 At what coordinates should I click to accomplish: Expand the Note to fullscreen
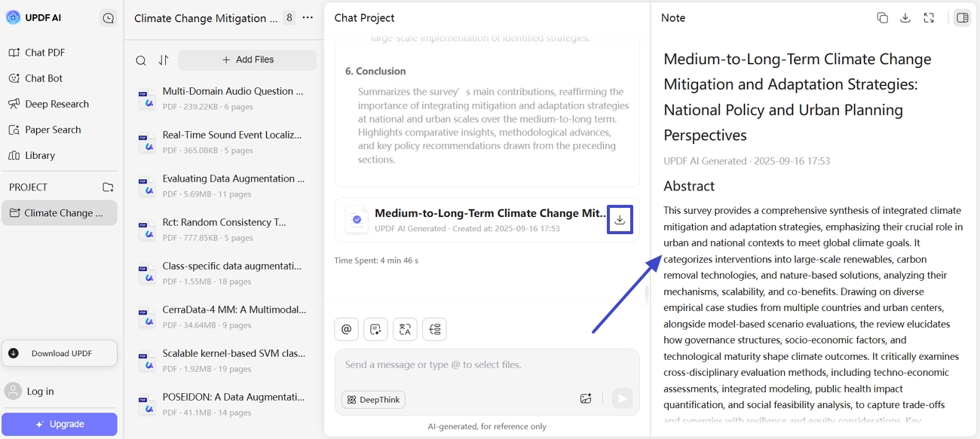(929, 17)
